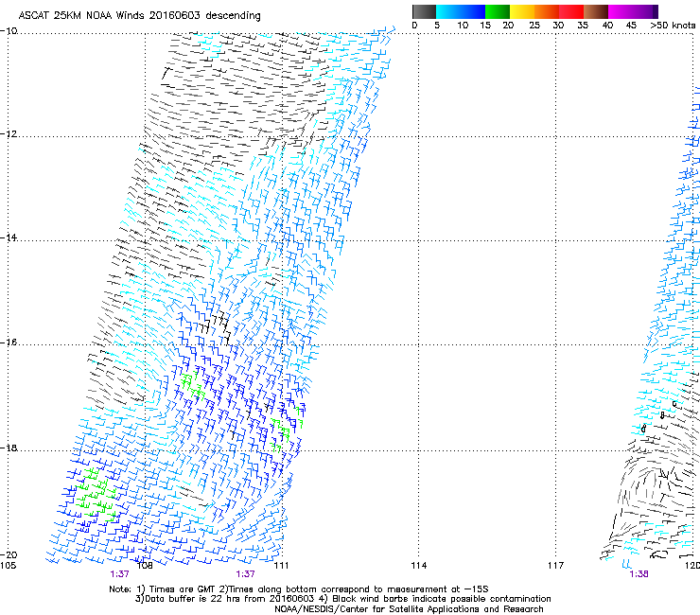Click the '>50 knots' legend label
The width and height of the screenshot is (700, 615).
point(673,26)
